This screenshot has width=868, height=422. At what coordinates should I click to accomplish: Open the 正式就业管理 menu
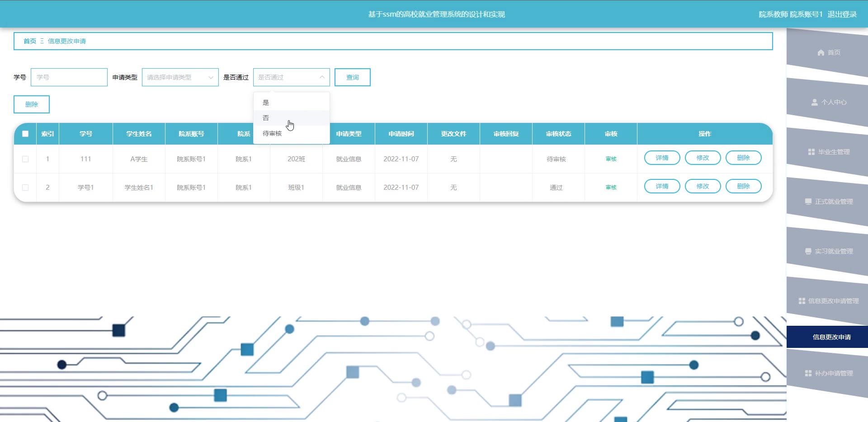[x=828, y=202]
